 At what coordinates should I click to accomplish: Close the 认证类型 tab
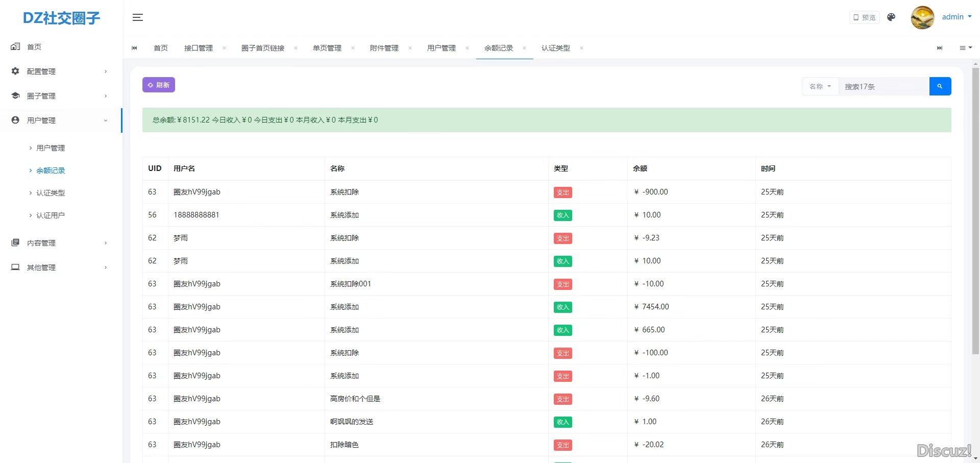(x=581, y=48)
